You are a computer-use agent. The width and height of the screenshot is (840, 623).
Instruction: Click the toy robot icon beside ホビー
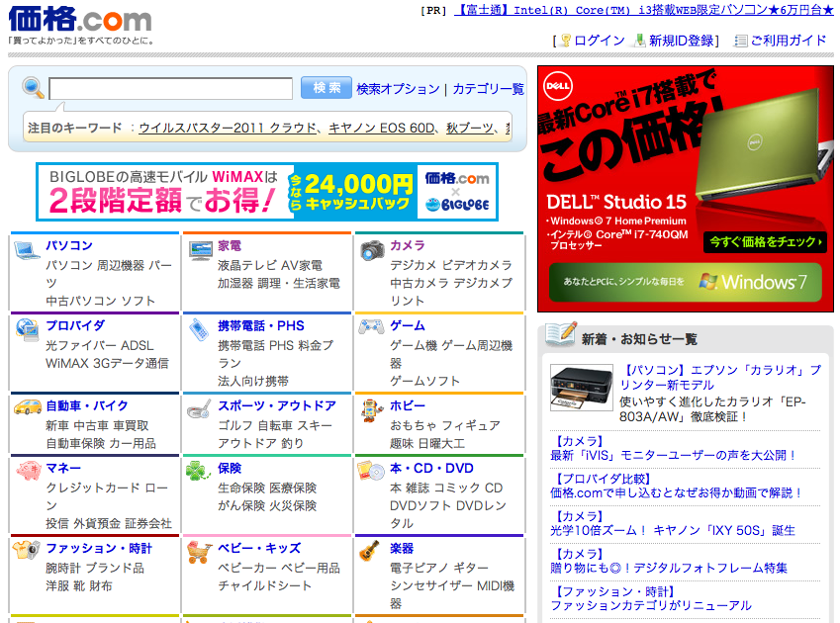pos(372,410)
